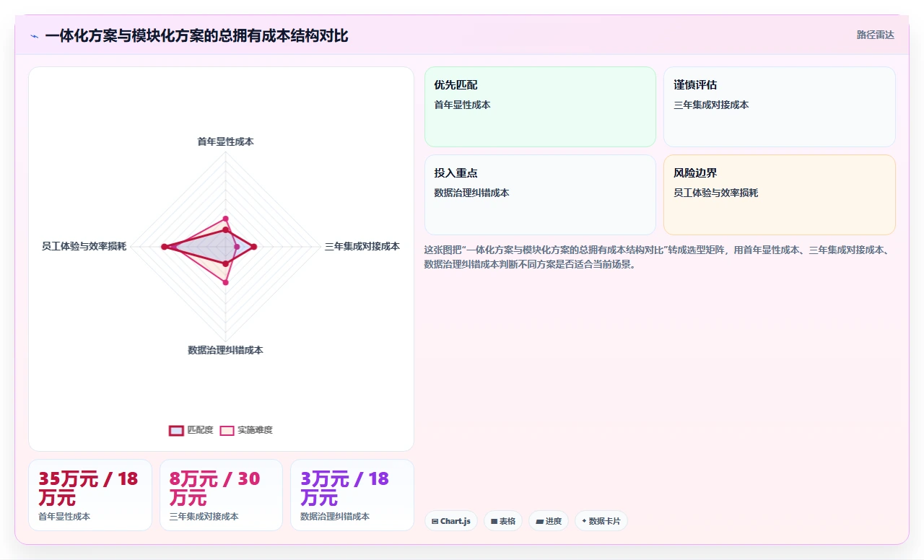
Task: Click the 3万元 / 18万元 value
Action: [344, 489]
